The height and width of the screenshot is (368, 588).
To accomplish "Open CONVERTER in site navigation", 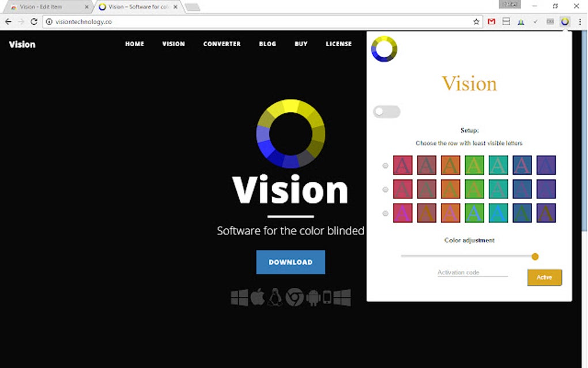I will 222,44.
